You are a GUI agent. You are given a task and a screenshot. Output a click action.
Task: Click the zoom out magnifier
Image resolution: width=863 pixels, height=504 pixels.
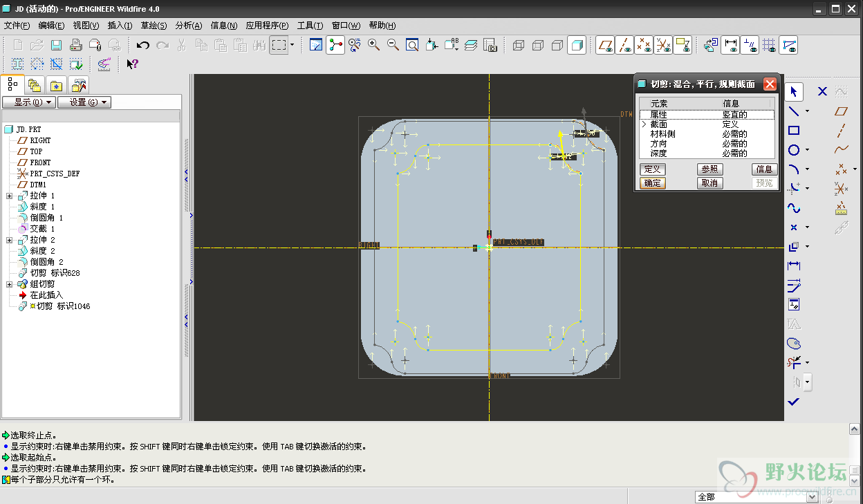pyautogui.click(x=393, y=45)
